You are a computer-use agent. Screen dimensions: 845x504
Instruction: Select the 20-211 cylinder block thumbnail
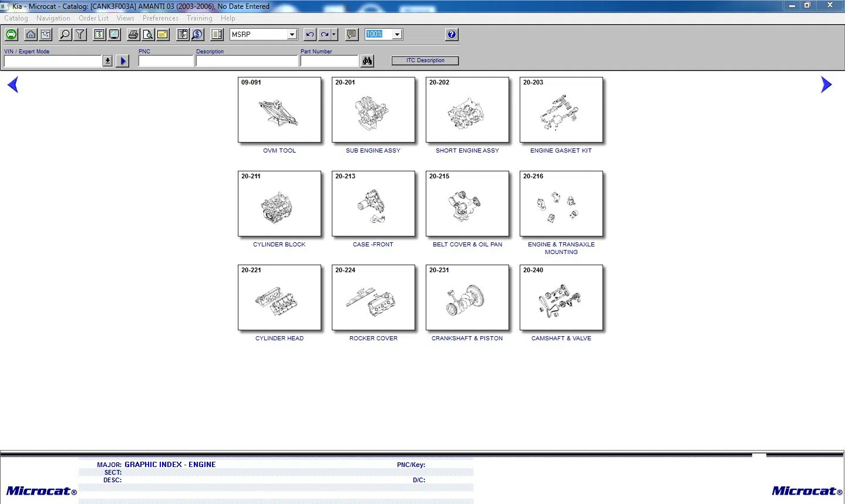280,204
